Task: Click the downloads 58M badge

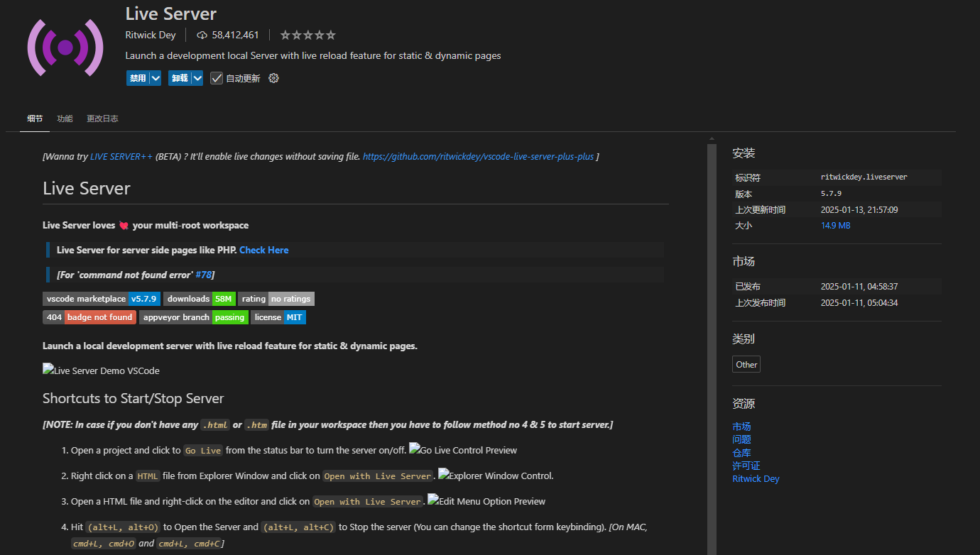Action: click(200, 299)
